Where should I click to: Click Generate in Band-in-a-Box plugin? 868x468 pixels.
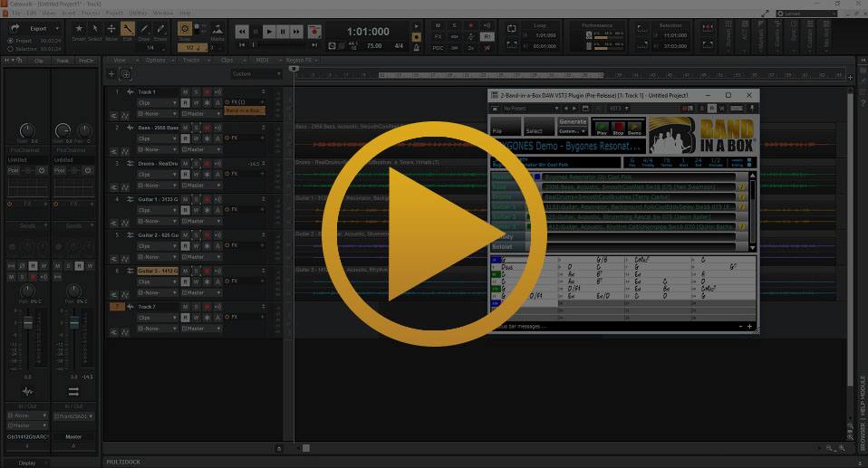(x=573, y=121)
